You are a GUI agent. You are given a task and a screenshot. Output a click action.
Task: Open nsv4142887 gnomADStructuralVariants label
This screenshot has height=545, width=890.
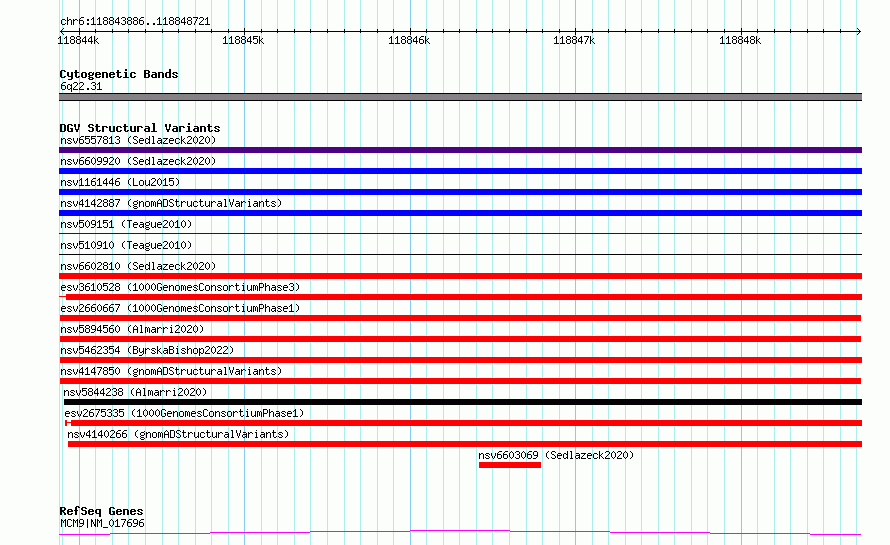point(171,203)
